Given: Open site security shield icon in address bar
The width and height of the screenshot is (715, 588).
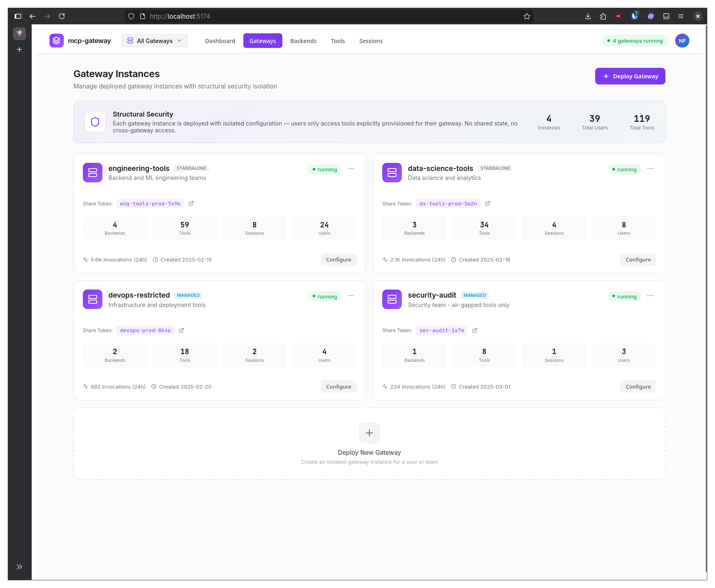Looking at the screenshot, I should coord(131,16).
